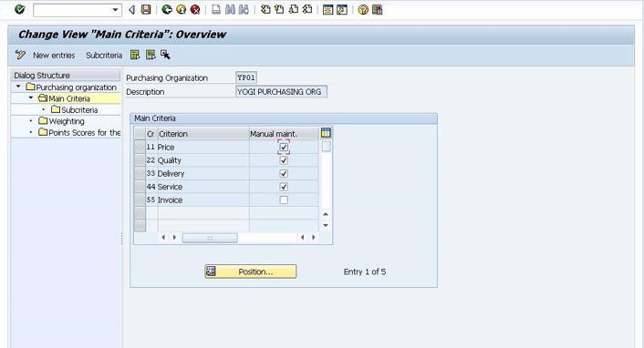Collapse the Purchasing organization tree node
The height and width of the screenshot is (348, 644).
[18, 87]
